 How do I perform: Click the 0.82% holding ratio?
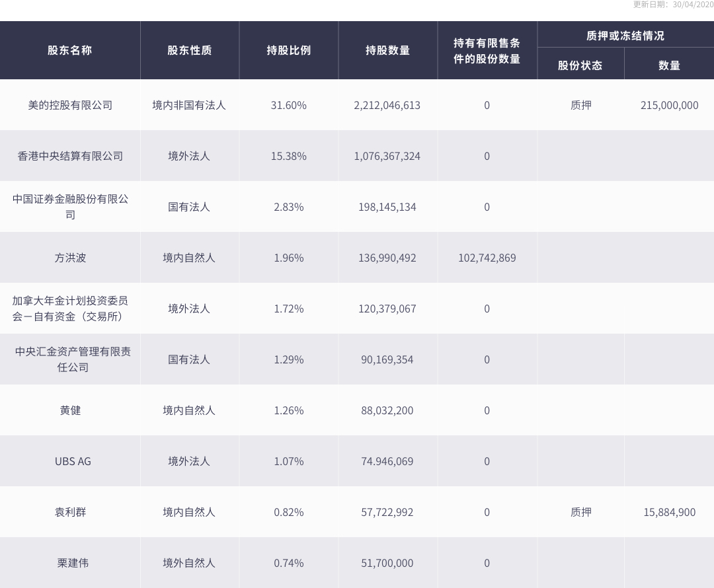(289, 512)
